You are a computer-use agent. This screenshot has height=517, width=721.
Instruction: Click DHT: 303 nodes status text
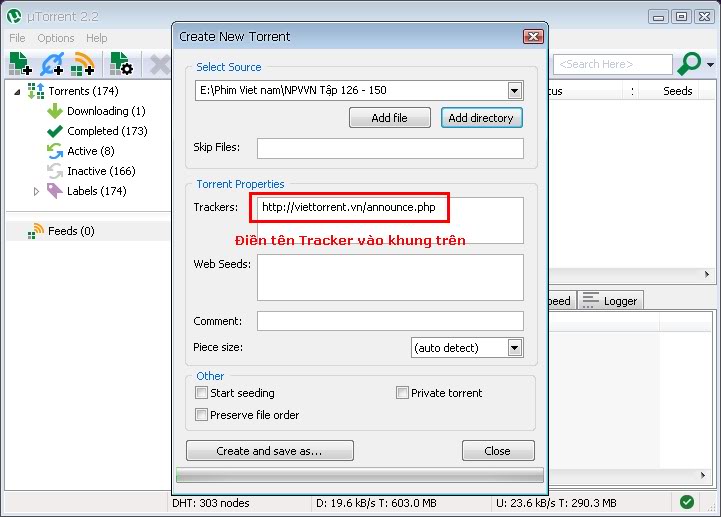tap(211, 503)
